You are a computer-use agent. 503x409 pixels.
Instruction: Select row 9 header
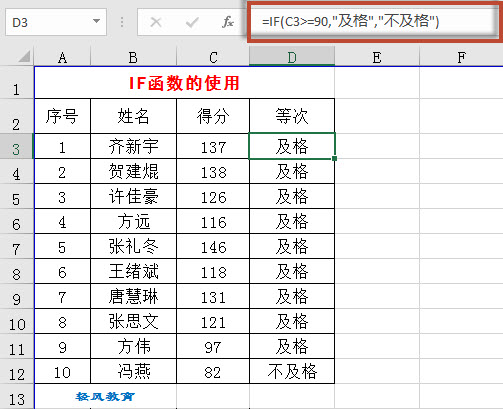[x=17, y=296]
